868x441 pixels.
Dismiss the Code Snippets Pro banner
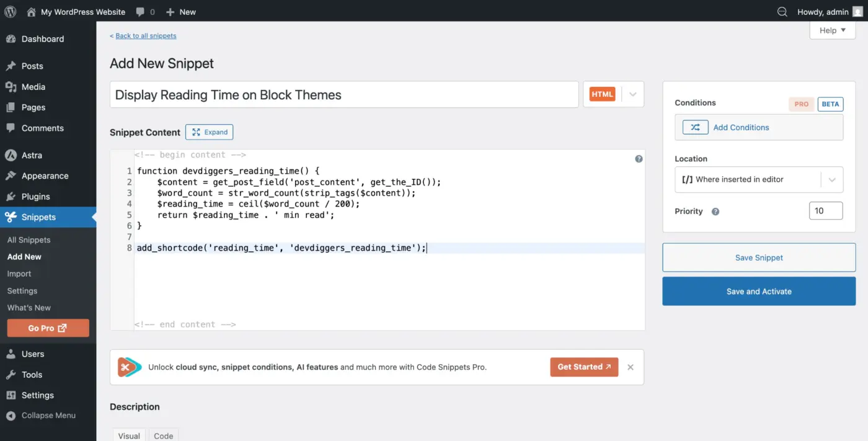tap(631, 367)
